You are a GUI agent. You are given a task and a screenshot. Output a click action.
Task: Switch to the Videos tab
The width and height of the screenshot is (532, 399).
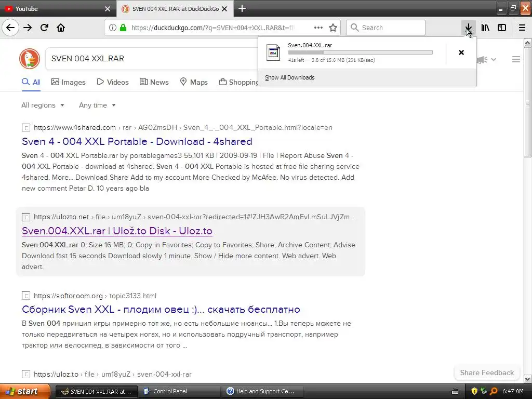click(x=113, y=82)
